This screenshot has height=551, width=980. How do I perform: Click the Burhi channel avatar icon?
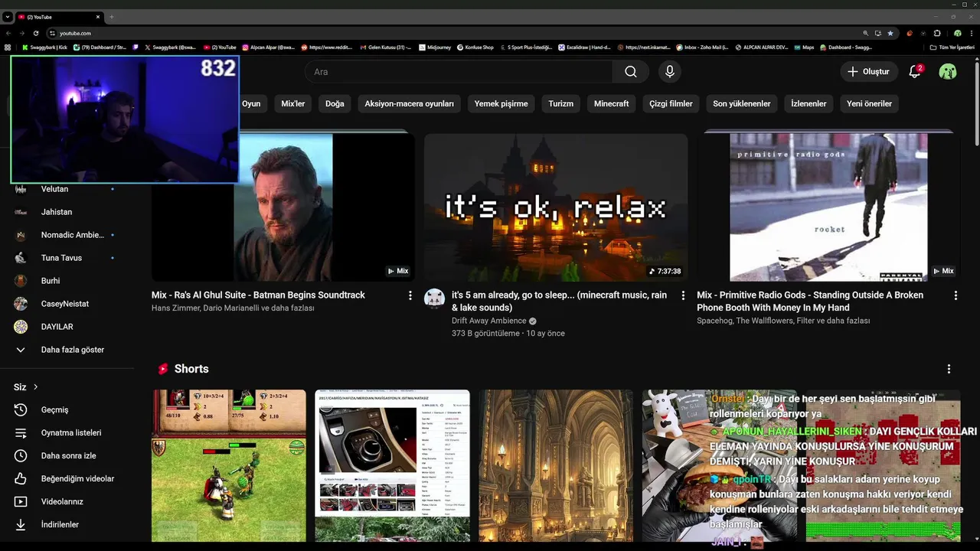[21, 281]
